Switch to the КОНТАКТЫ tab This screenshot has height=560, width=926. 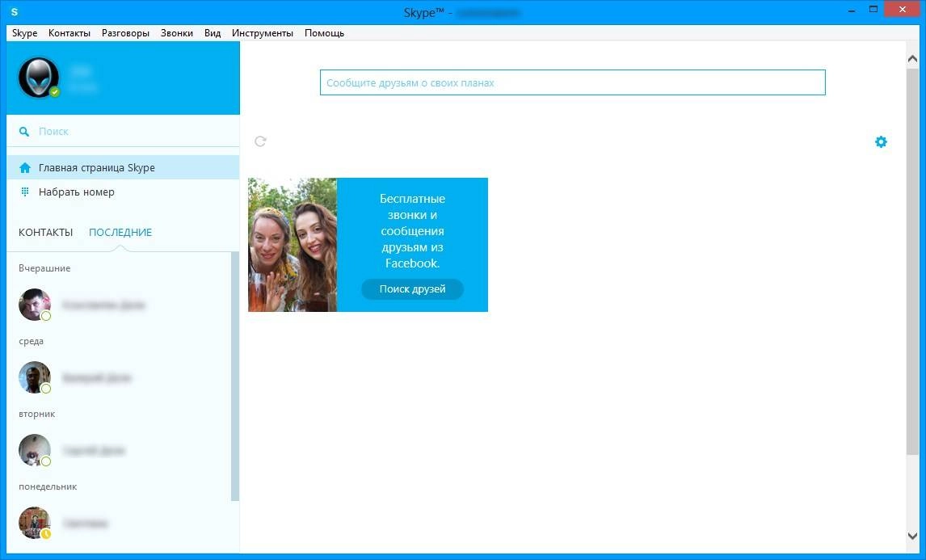pyautogui.click(x=45, y=232)
